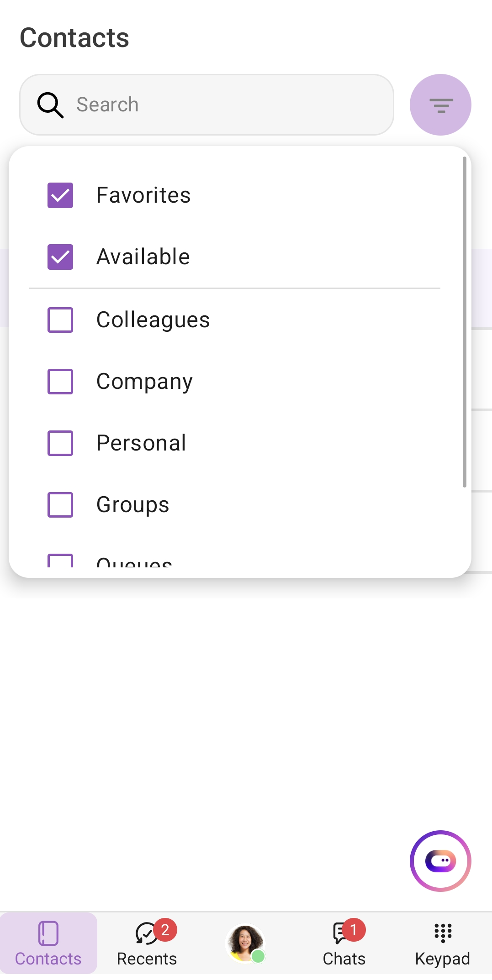Uncheck the Available filter checkbox
The image size is (492, 980).
(x=60, y=257)
